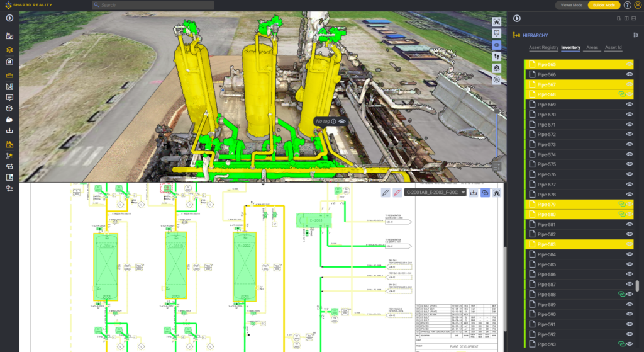
Task: Switch to the Areas tab
Action: click(x=592, y=48)
